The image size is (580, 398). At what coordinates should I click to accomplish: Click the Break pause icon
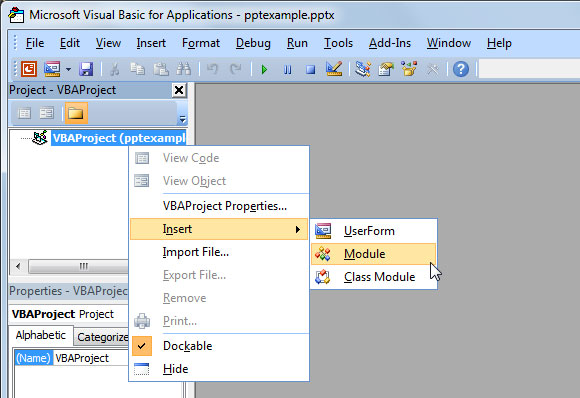[x=287, y=69]
